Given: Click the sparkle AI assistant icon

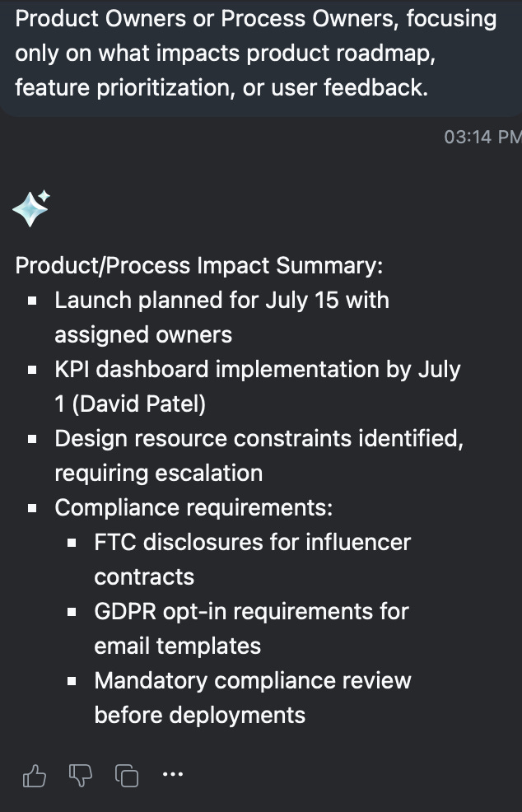Looking at the screenshot, I should coord(31,208).
